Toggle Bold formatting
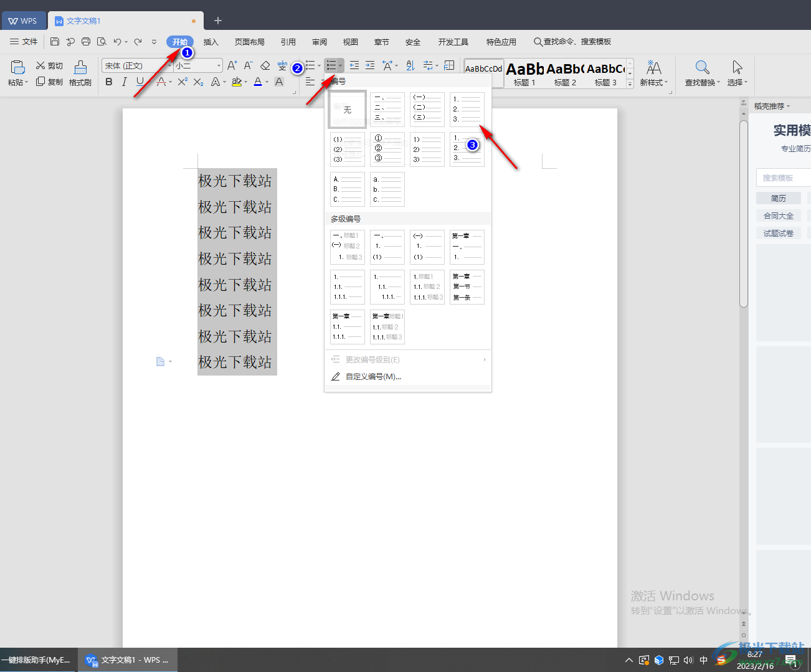 click(109, 82)
